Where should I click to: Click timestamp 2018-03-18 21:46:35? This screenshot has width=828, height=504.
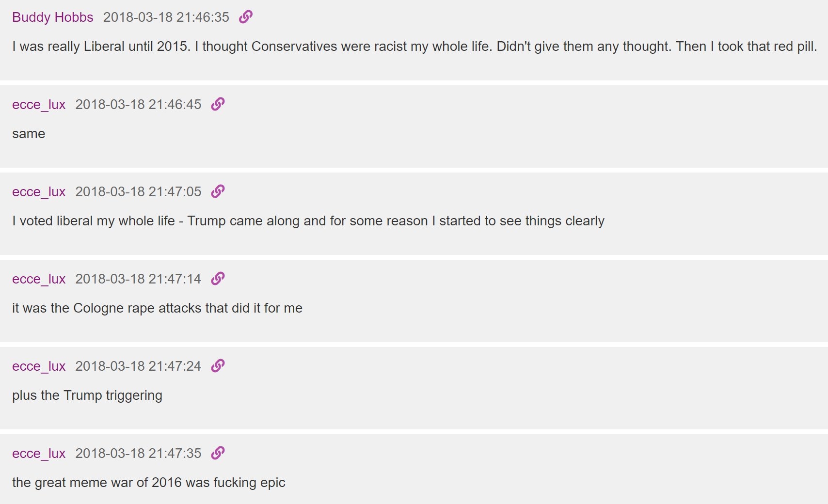click(x=166, y=17)
